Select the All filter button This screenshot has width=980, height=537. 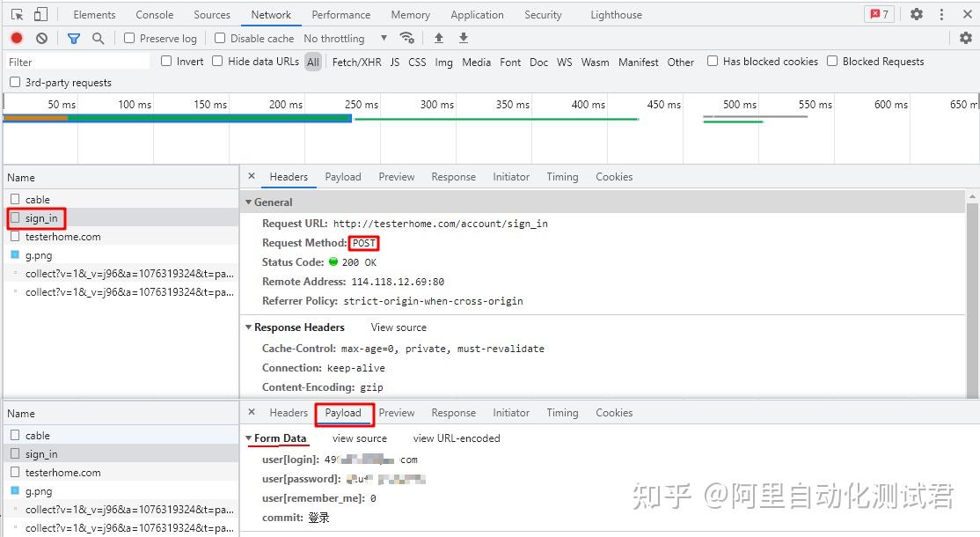(x=313, y=62)
